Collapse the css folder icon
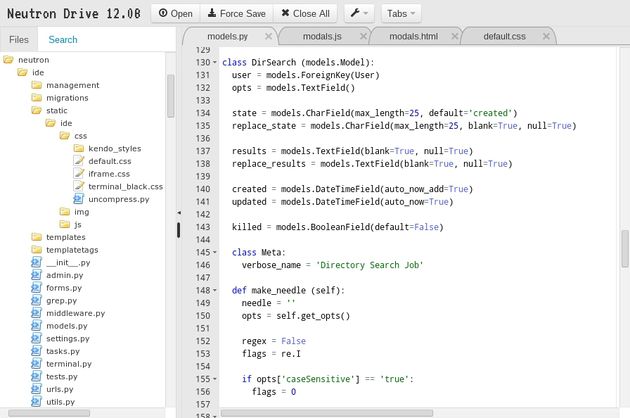 [65, 136]
